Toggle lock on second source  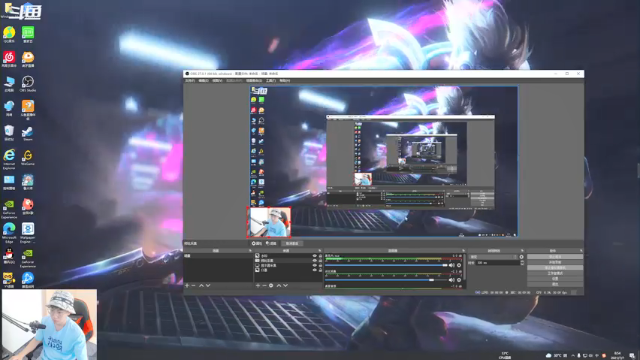[320, 260]
